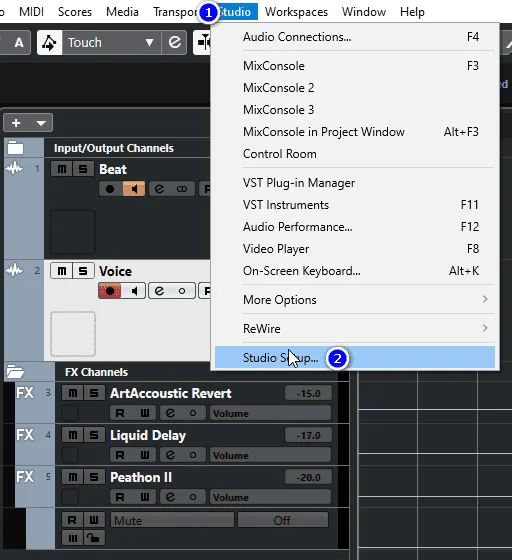Viewport: 512px width, 560px height.
Task: Click the Voice track waveform icon
Action: 15,271
